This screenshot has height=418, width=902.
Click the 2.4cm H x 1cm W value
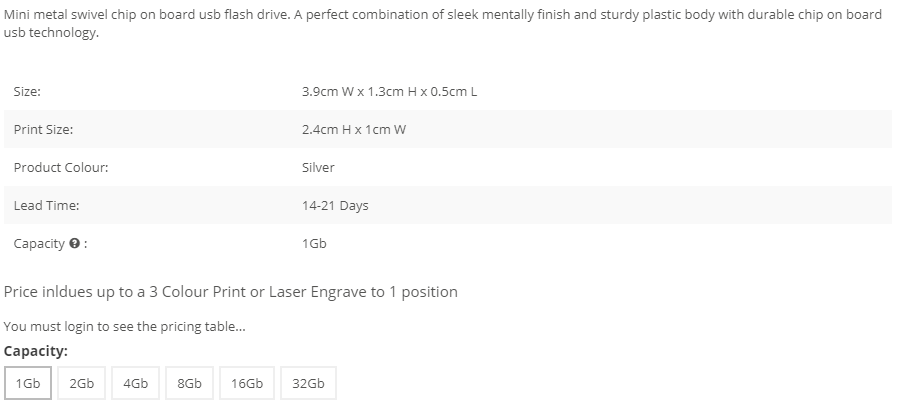coord(354,129)
